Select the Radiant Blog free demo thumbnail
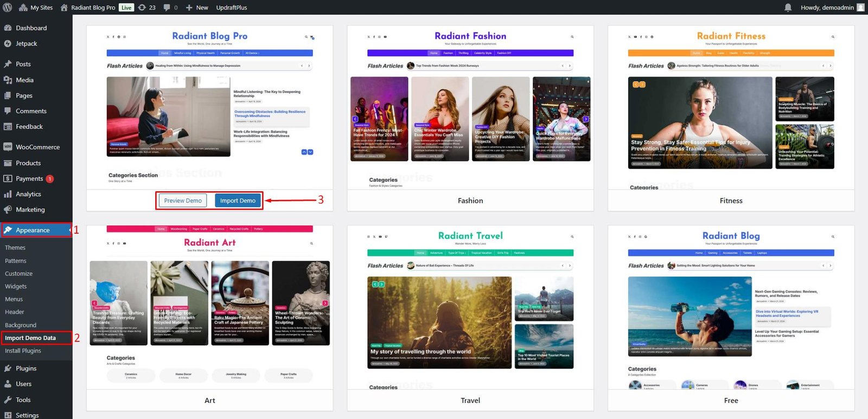 coord(731,307)
